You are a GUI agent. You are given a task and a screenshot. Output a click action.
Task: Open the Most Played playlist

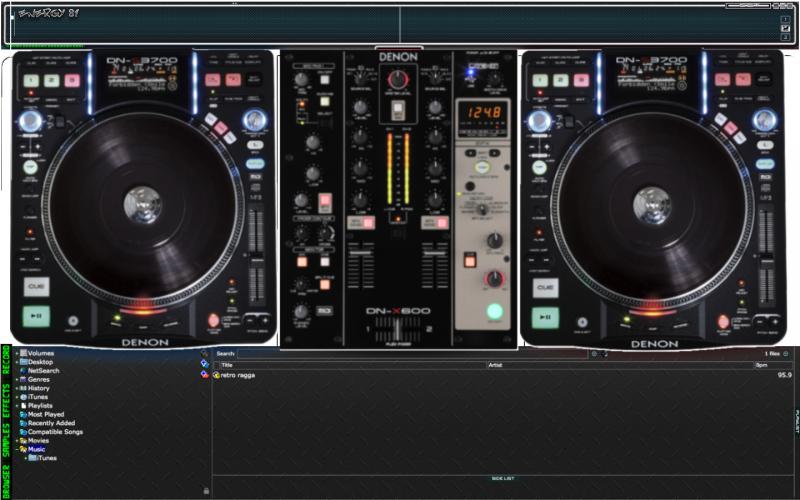pyautogui.click(x=46, y=414)
